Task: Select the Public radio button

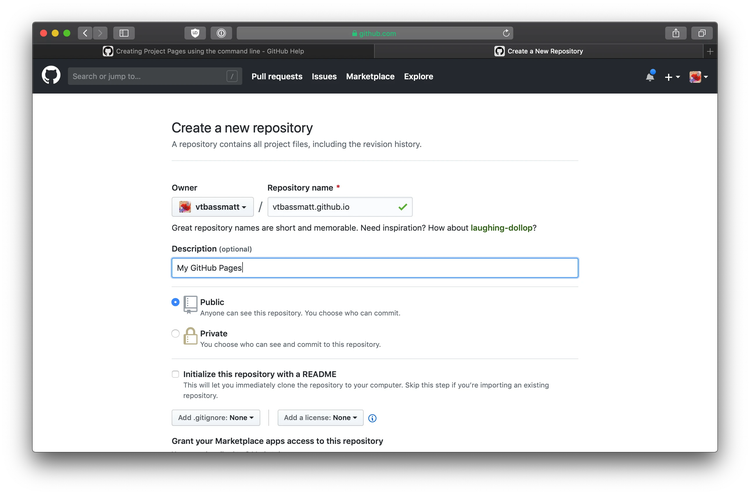Action: click(176, 302)
